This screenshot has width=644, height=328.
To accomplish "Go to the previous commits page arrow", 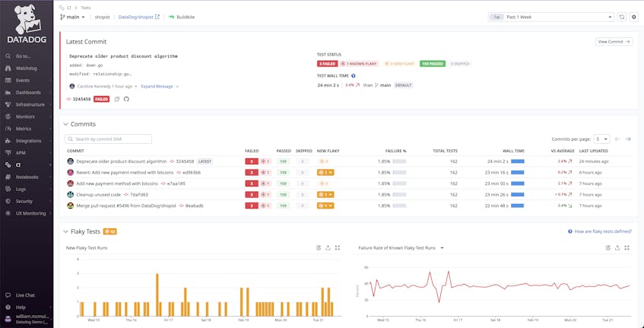I will point(617,139).
